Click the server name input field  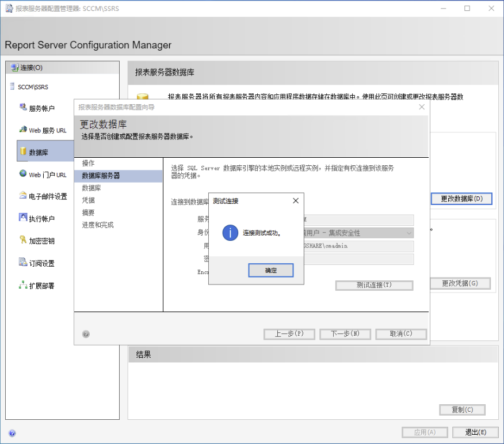click(358, 220)
